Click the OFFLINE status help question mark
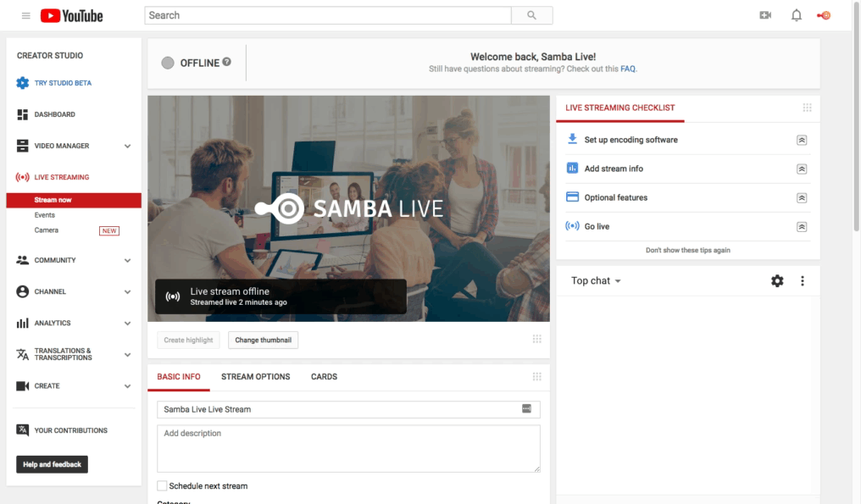 coord(227,62)
